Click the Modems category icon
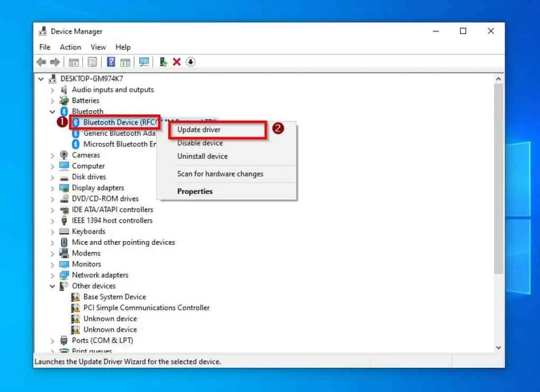This screenshot has width=540, height=392. click(64, 253)
